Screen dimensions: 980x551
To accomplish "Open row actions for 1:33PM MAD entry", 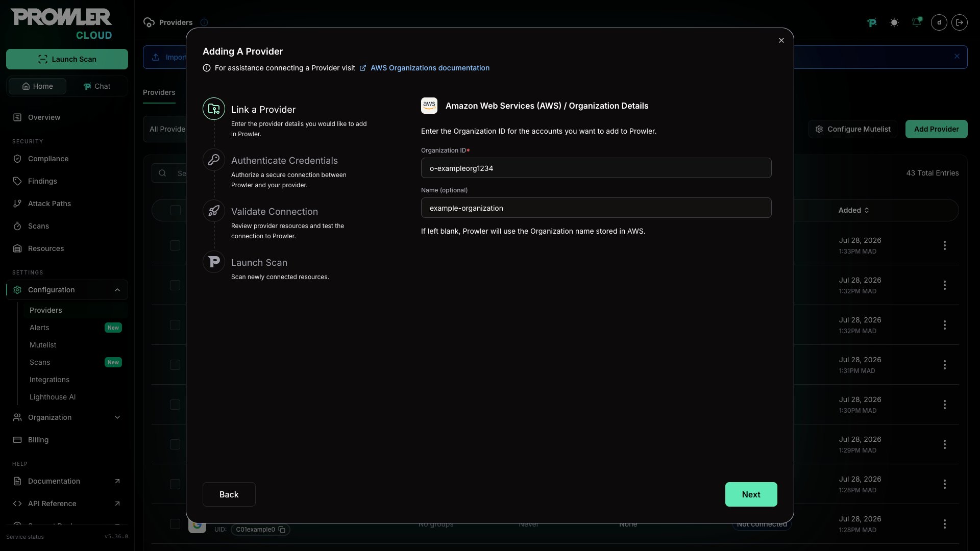I will pyautogui.click(x=944, y=245).
